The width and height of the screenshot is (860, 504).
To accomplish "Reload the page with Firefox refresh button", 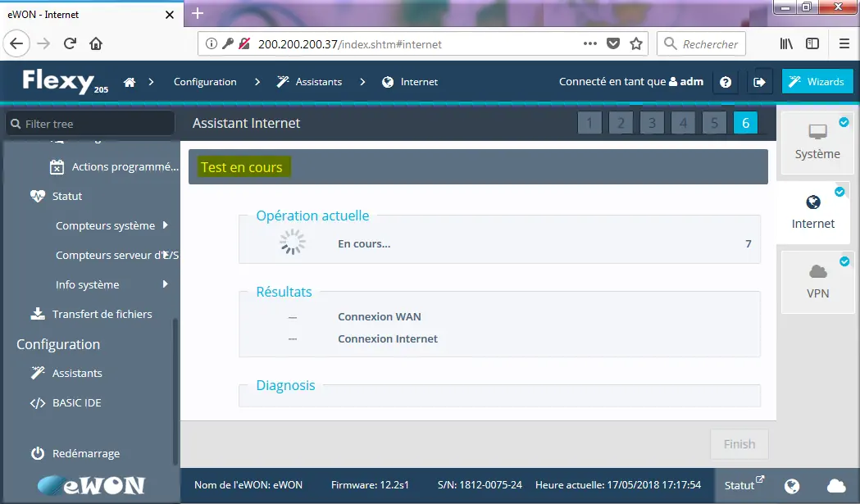I will click(71, 43).
